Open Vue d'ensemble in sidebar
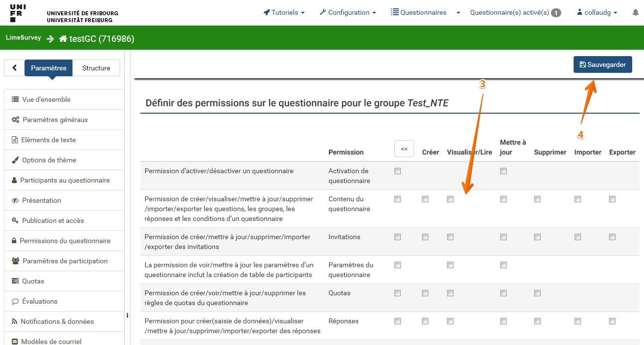Viewport: 644px width, 345px height. point(64,99)
